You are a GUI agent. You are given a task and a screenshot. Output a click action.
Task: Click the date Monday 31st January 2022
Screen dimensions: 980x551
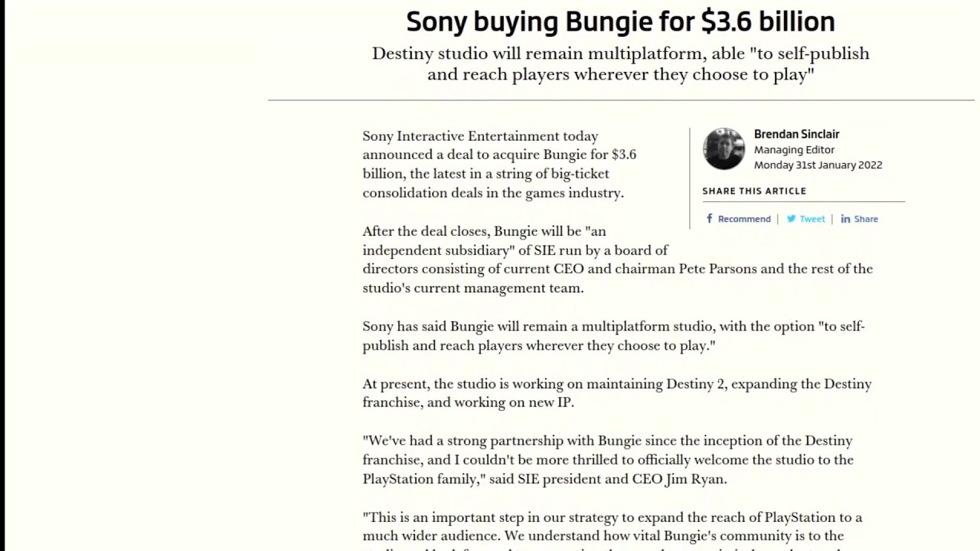[x=818, y=165]
